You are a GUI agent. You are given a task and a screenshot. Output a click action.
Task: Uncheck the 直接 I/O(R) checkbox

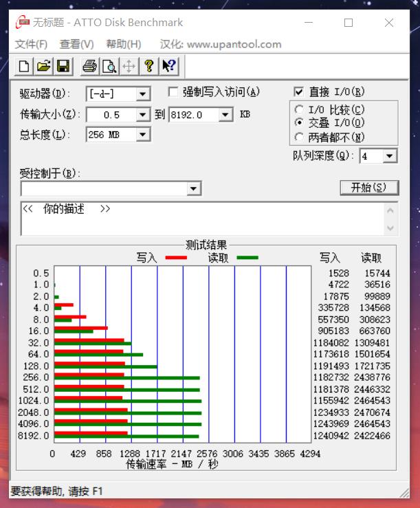298,92
